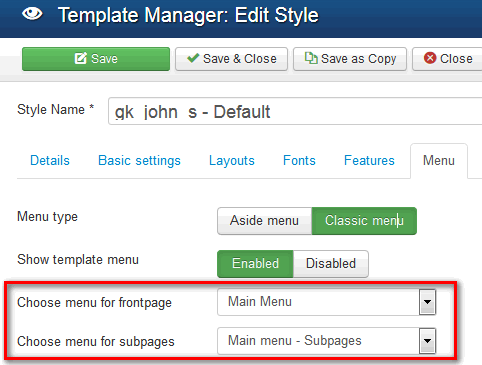Image resolution: width=482 pixels, height=365 pixels.
Task: Click the 'Template Manager: Edit Style' heading
Action: click(188, 15)
